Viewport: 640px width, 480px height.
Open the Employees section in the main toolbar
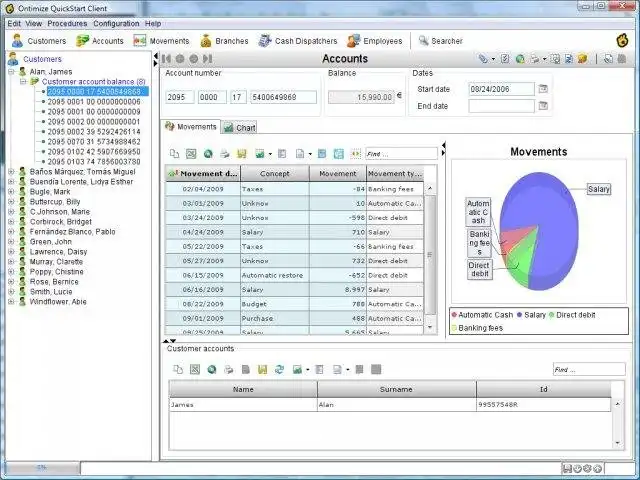pyautogui.click(x=375, y=41)
